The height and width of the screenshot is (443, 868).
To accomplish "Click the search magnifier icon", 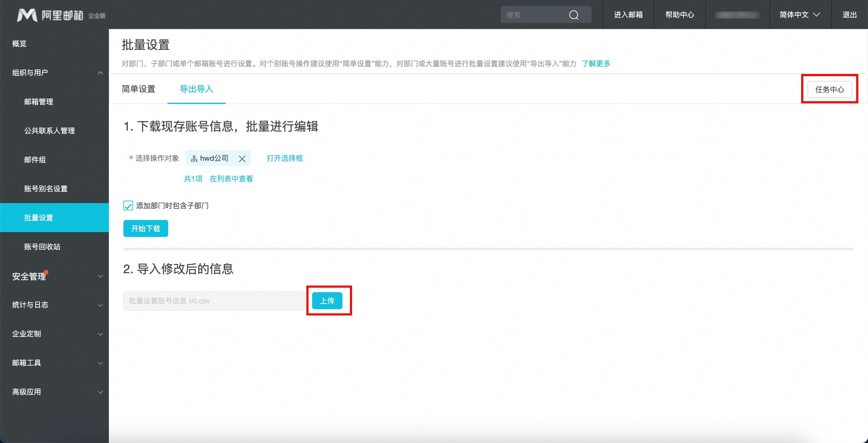I will point(573,15).
